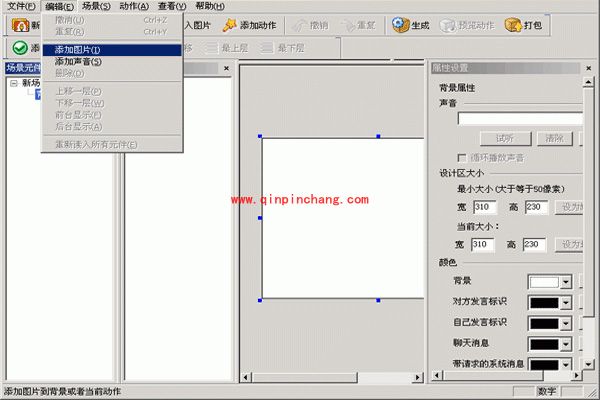The image size is (600, 400).
Task: Close the middle panel with its x
Action: point(226,68)
